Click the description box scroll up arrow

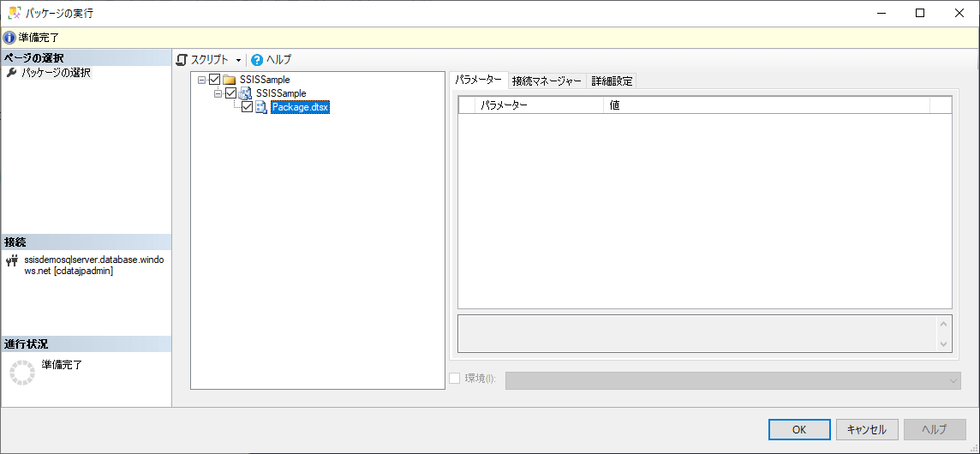pyautogui.click(x=944, y=324)
